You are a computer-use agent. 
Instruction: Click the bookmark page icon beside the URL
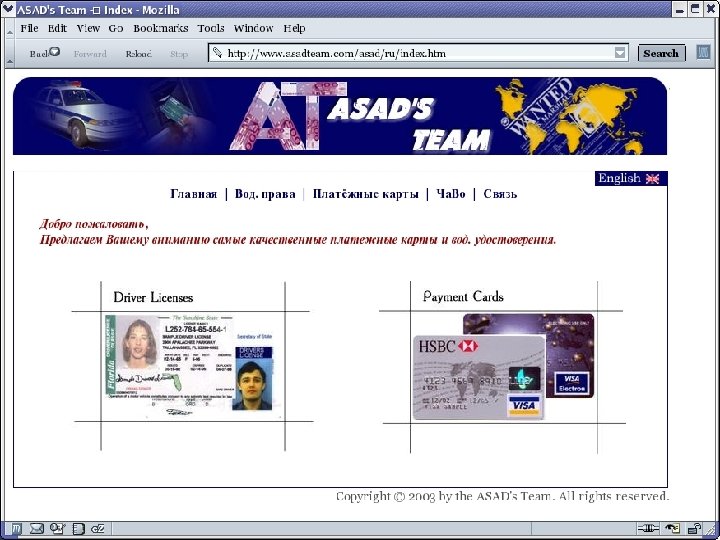(x=218, y=52)
